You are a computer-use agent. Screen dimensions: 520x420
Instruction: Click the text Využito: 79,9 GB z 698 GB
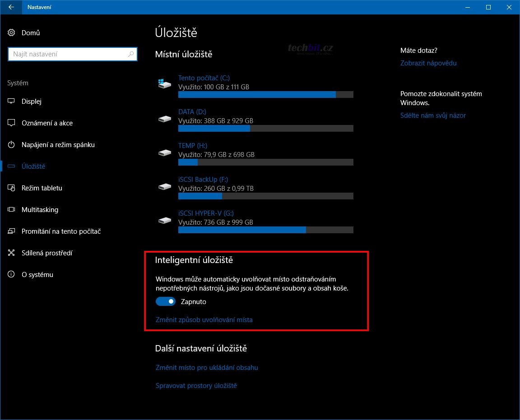coord(216,154)
